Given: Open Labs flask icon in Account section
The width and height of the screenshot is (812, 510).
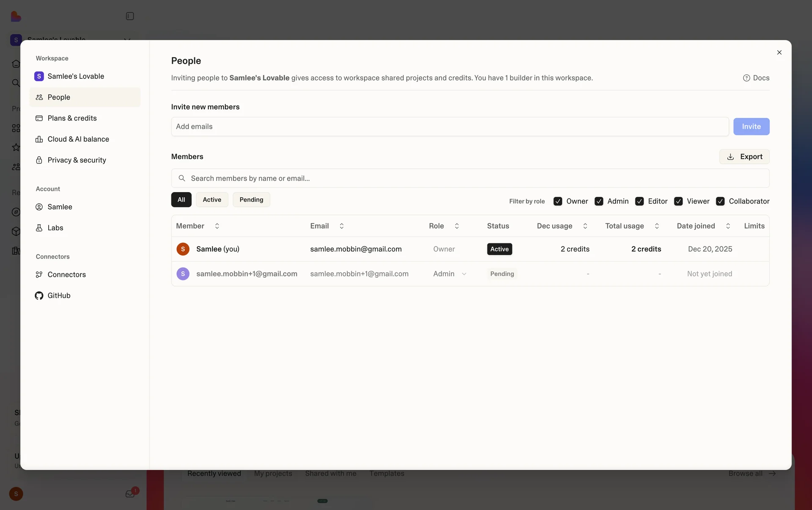Looking at the screenshot, I should coord(39,228).
